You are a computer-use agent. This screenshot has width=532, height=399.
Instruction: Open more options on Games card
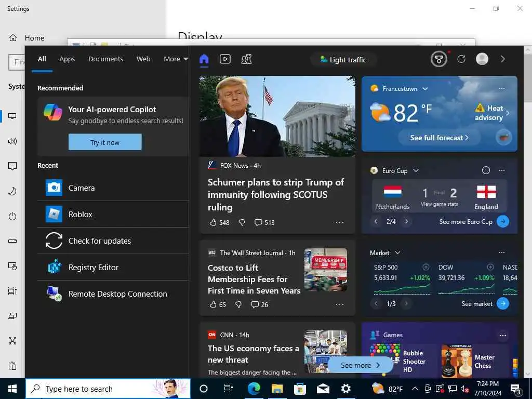point(503,336)
